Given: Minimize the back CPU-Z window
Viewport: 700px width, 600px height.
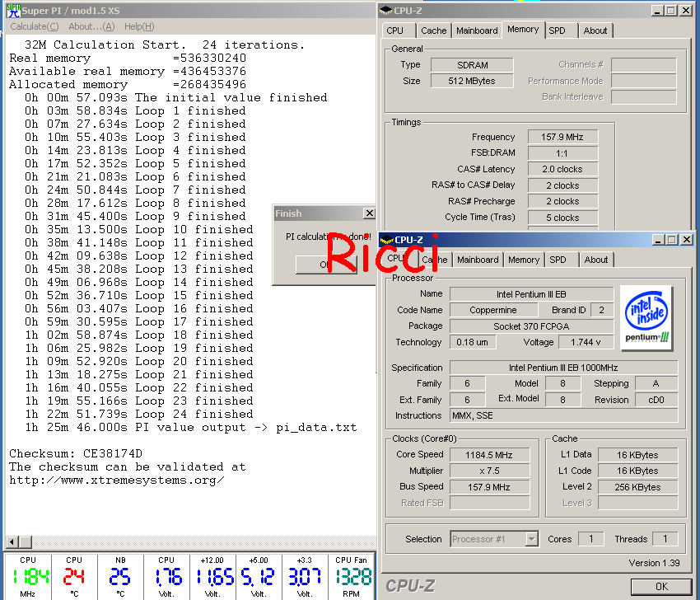Looking at the screenshot, I should coord(656,11).
